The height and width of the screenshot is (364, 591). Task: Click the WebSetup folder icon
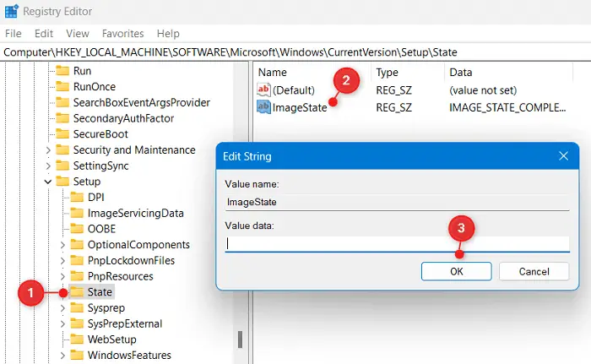point(77,339)
